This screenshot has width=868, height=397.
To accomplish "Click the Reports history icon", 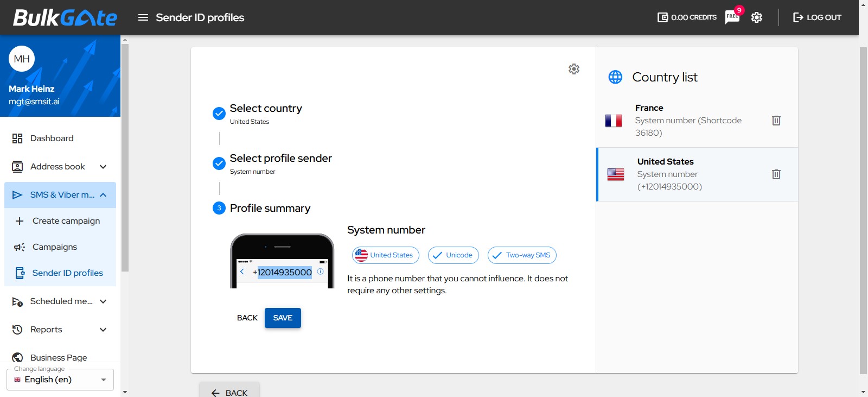I will point(17,330).
